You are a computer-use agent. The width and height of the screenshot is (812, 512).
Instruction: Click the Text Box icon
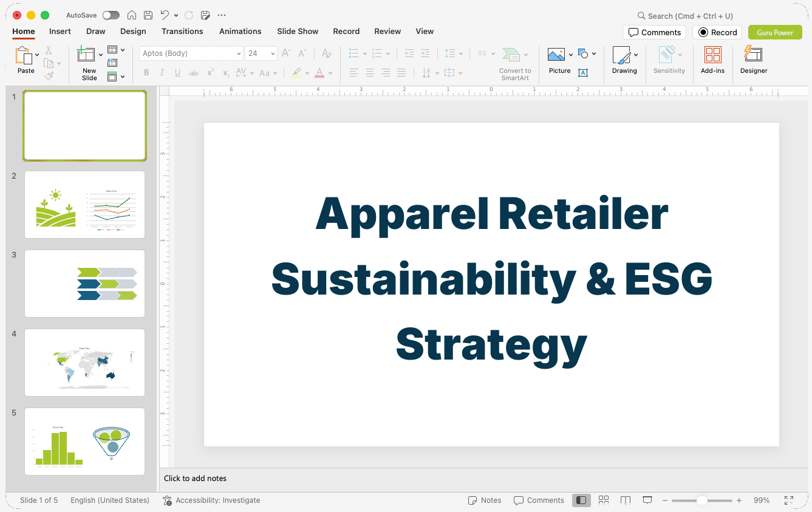point(583,73)
